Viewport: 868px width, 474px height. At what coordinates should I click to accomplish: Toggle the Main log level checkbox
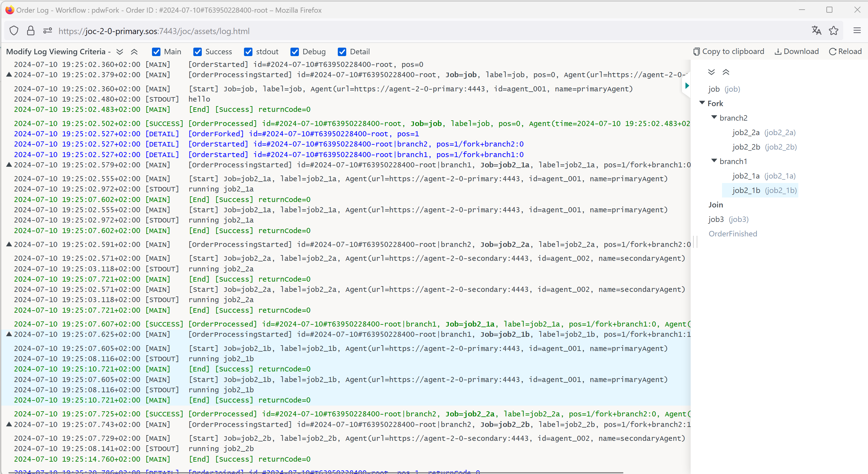156,52
